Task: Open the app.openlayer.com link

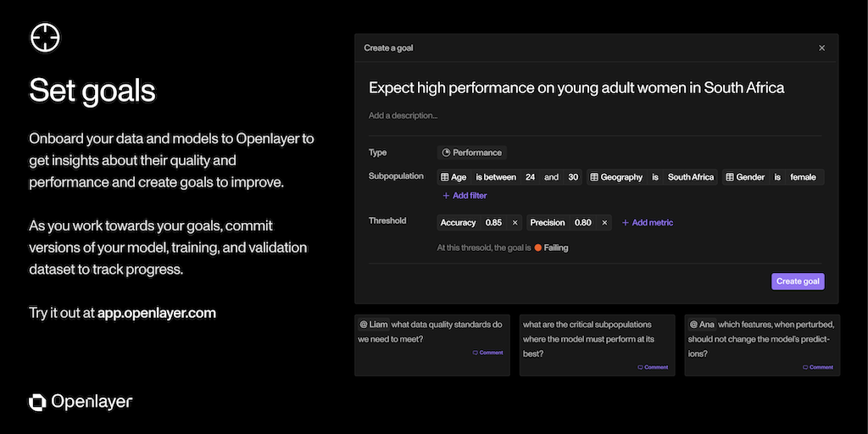Action: tap(157, 313)
